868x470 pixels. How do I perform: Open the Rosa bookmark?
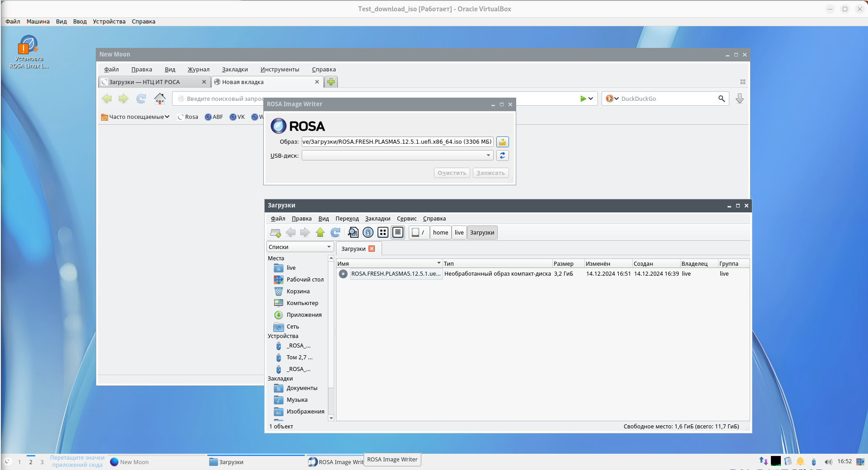188,117
